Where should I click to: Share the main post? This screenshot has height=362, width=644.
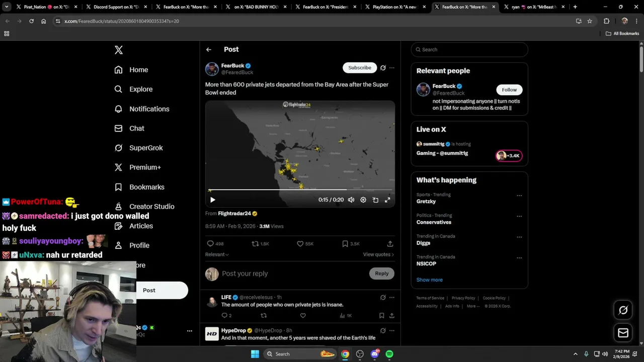click(390, 244)
